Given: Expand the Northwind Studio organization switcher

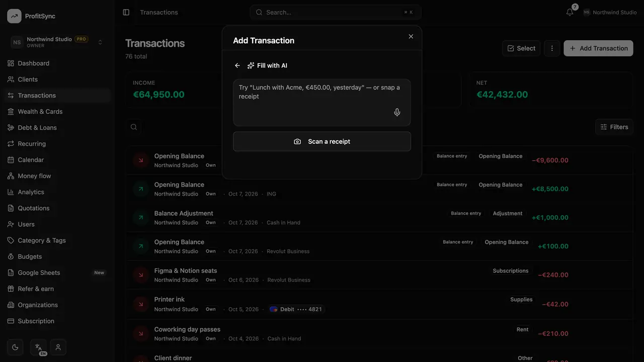Looking at the screenshot, I should tap(57, 42).
